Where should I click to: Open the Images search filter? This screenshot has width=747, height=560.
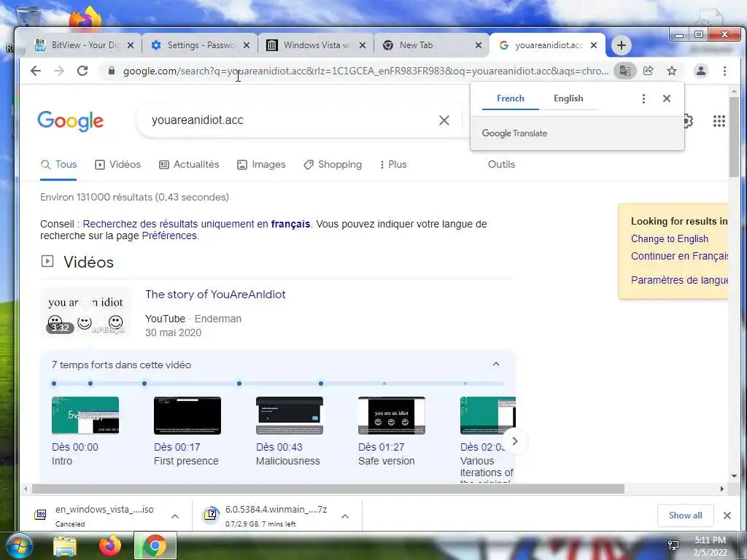[261, 164]
